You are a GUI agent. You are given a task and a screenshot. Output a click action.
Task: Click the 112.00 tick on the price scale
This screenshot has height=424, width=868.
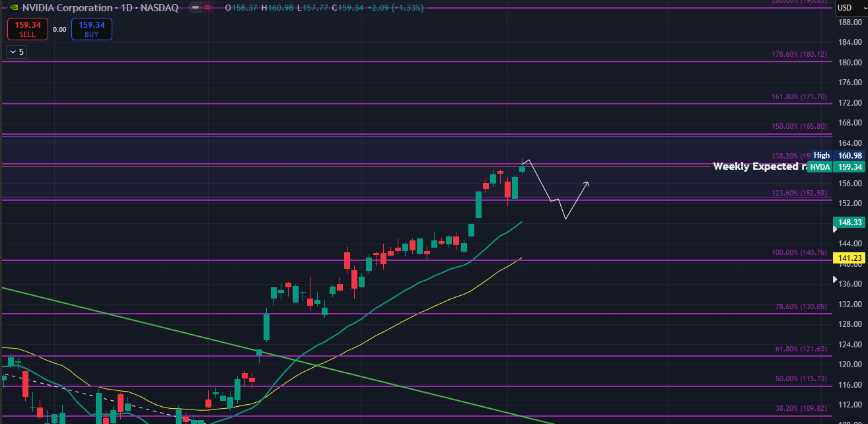point(849,405)
